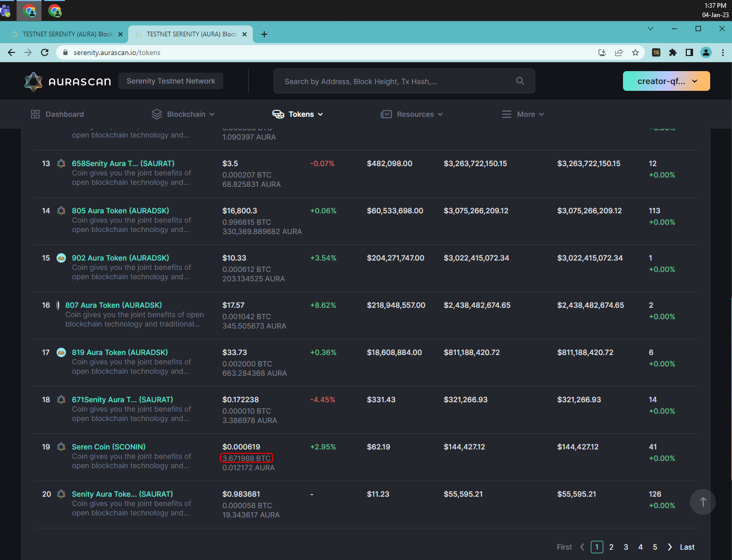The image size is (732, 560).
Task: Open the Seren Coin (SCONIN) token page
Action: (108, 446)
